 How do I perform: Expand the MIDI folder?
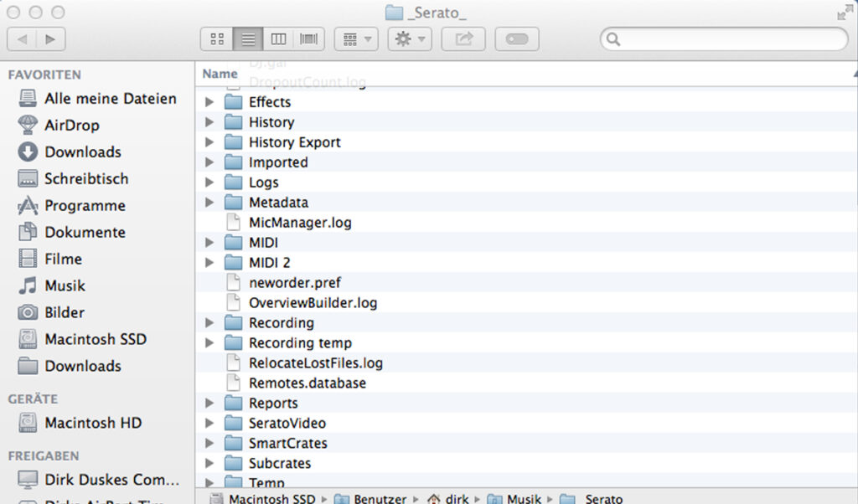[x=209, y=243]
